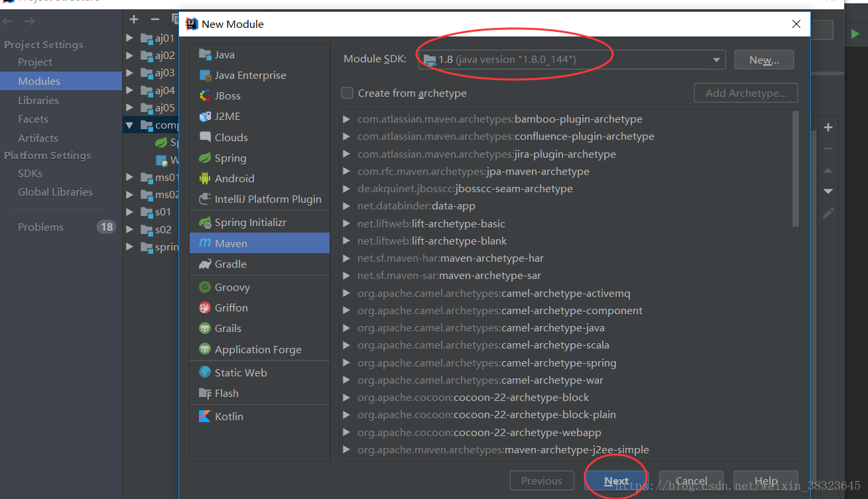Expand camel-archetype-activemq entry
This screenshot has height=499, width=868.
[x=346, y=293]
